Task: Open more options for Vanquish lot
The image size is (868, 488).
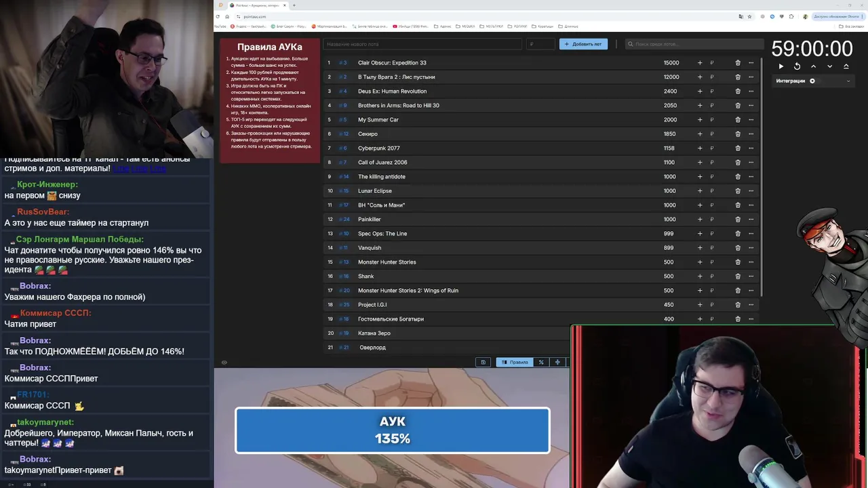Action: click(751, 248)
